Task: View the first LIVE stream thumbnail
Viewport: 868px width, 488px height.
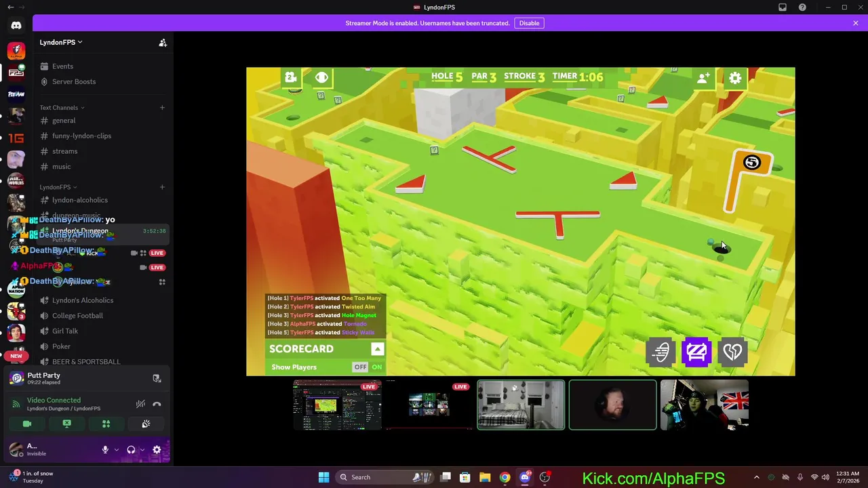Action: pos(337,405)
